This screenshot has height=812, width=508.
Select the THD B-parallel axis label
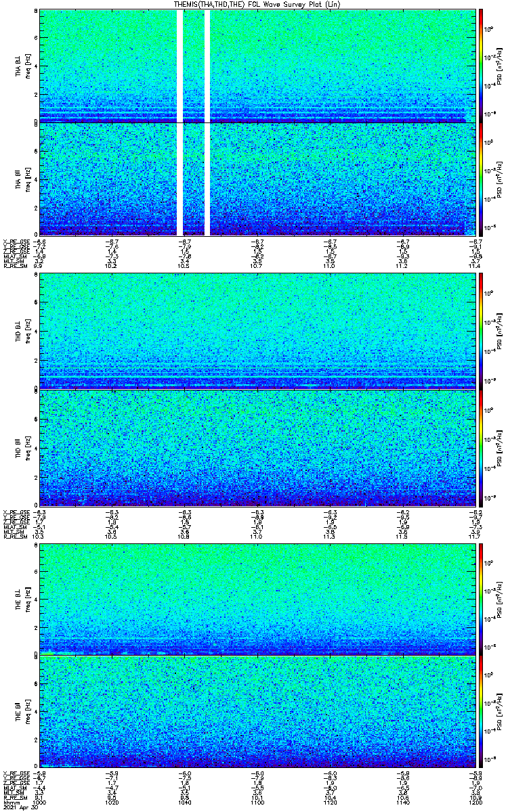[19, 449]
